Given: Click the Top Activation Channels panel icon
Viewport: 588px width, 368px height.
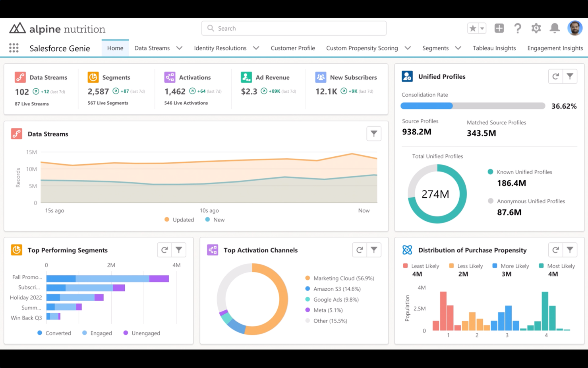Looking at the screenshot, I should (x=213, y=250).
